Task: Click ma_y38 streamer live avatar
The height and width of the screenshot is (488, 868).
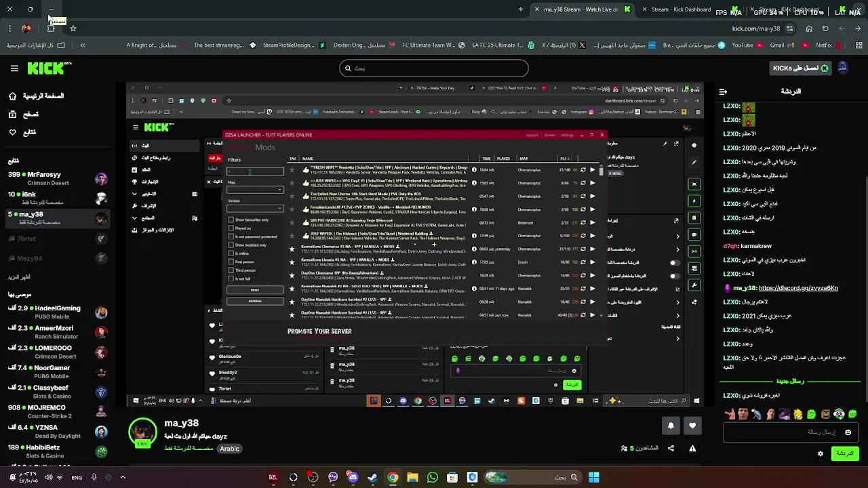Action: pyautogui.click(x=142, y=433)
